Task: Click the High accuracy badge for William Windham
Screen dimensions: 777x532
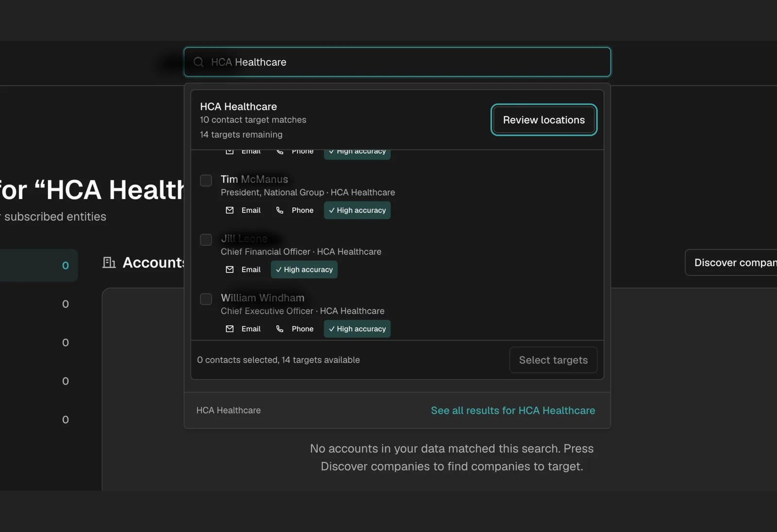Action: point(357,329)
